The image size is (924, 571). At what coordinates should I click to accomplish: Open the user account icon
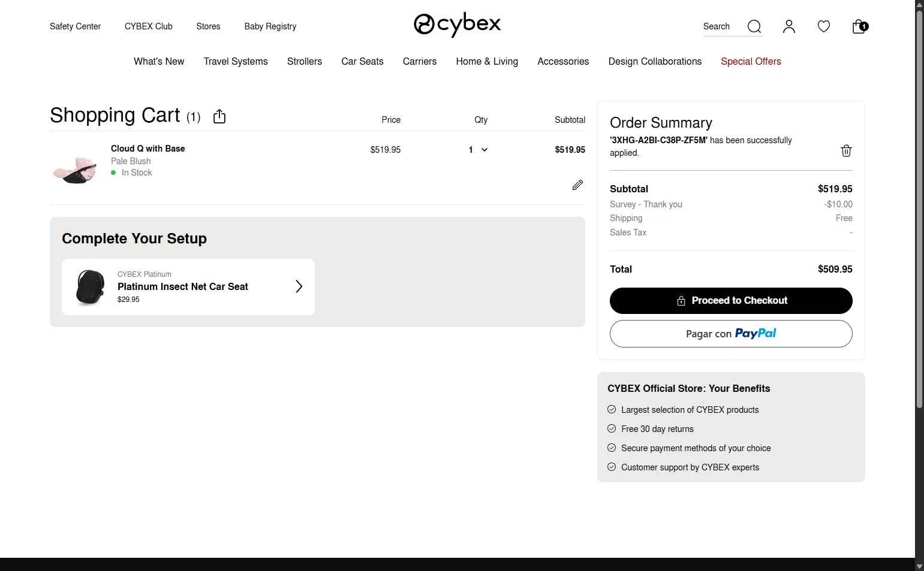(x=789, y=26)
